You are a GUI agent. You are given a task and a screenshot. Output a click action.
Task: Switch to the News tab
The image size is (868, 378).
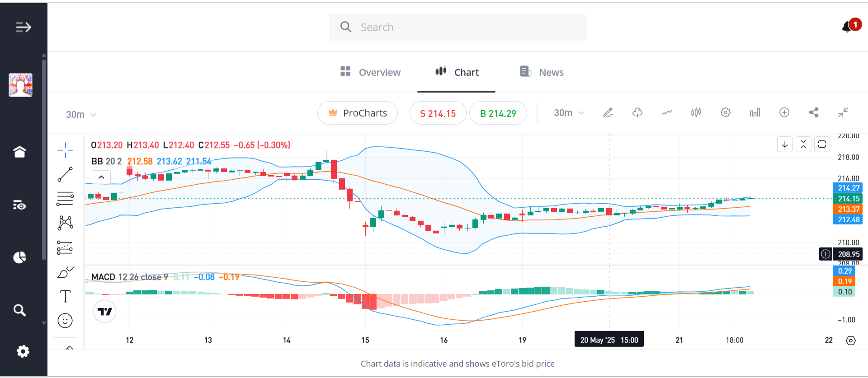(x=542, y=72)
